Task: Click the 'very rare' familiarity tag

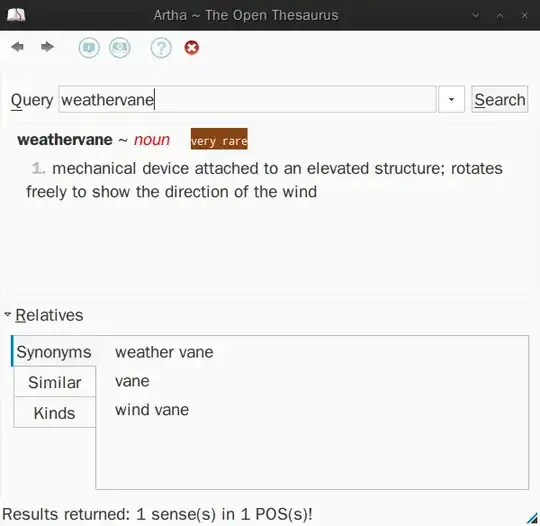Action: 219,139
